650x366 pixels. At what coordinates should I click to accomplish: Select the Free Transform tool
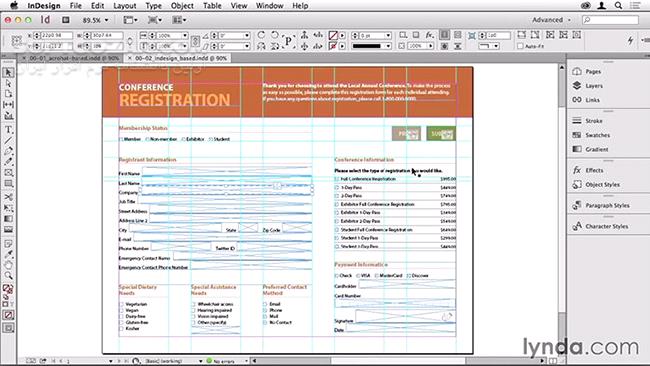[8, 208]
